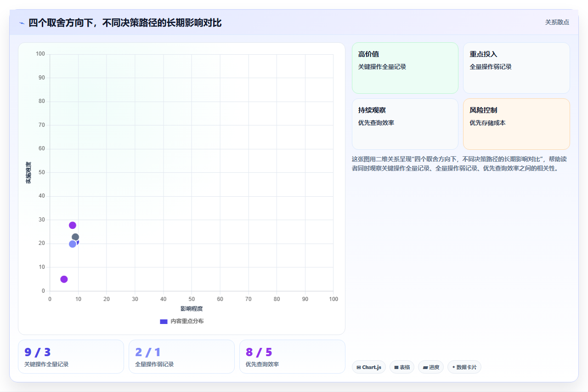Click the lightning icon beside the title
This screenshot has height=392, width=588.
tap(22, 23)
